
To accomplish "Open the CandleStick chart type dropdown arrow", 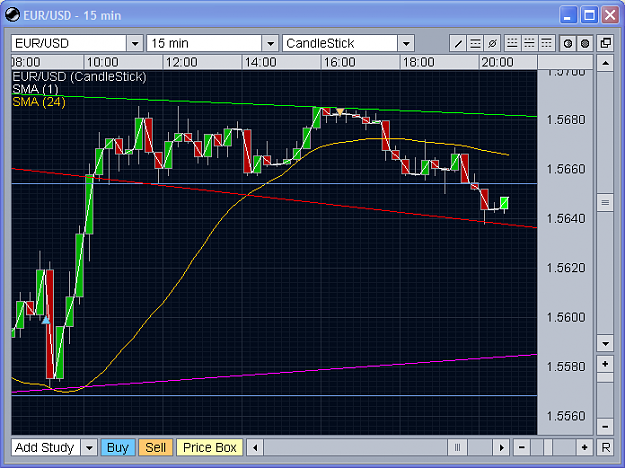I will pos(406,43).
